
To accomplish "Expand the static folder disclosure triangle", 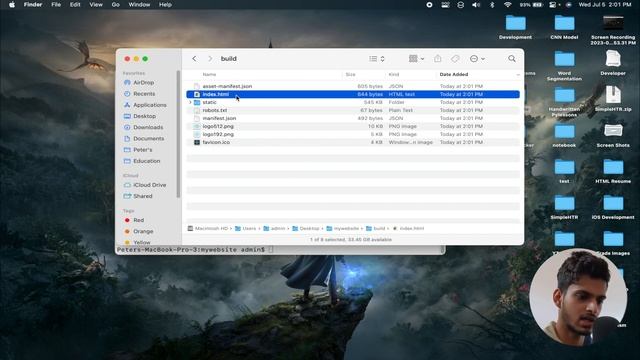I will click(x=190, y=102).
